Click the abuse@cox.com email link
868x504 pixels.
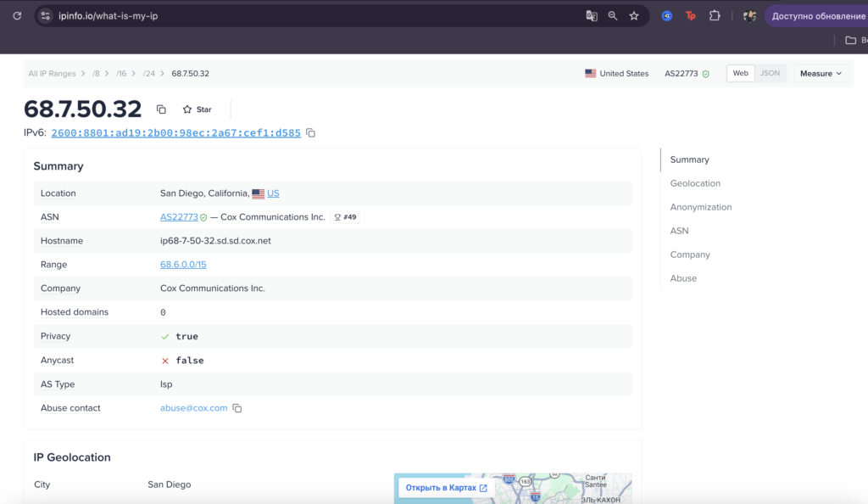click(x=194, y=408)
